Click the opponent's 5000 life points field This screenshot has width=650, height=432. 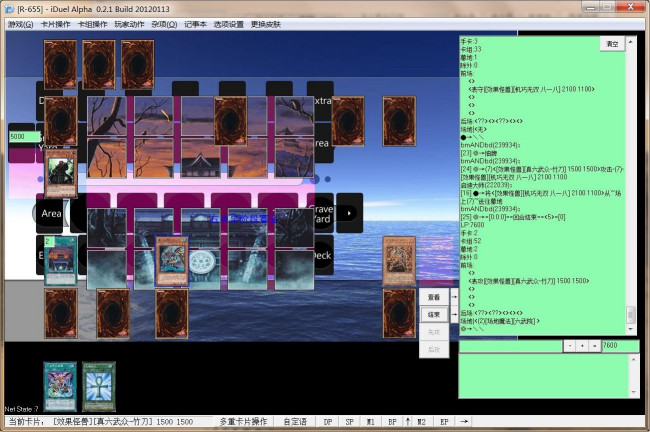coord(24,136)
